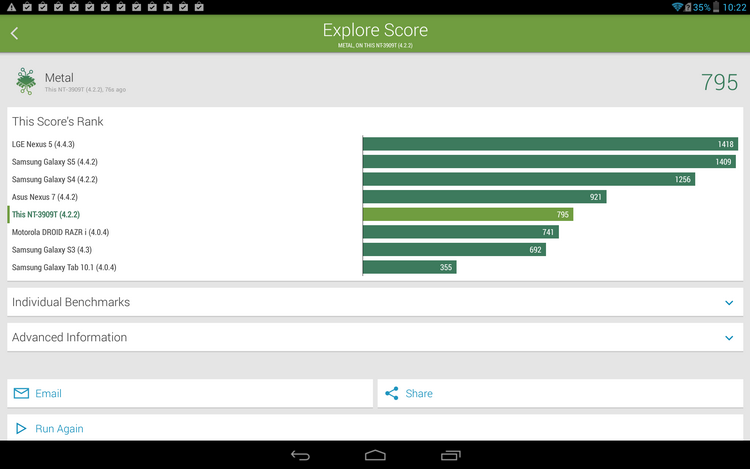This screenshot has width=750, height=469.
Task: Tap the Email button label
Action: pyautogui.click(x=48, y=393)
